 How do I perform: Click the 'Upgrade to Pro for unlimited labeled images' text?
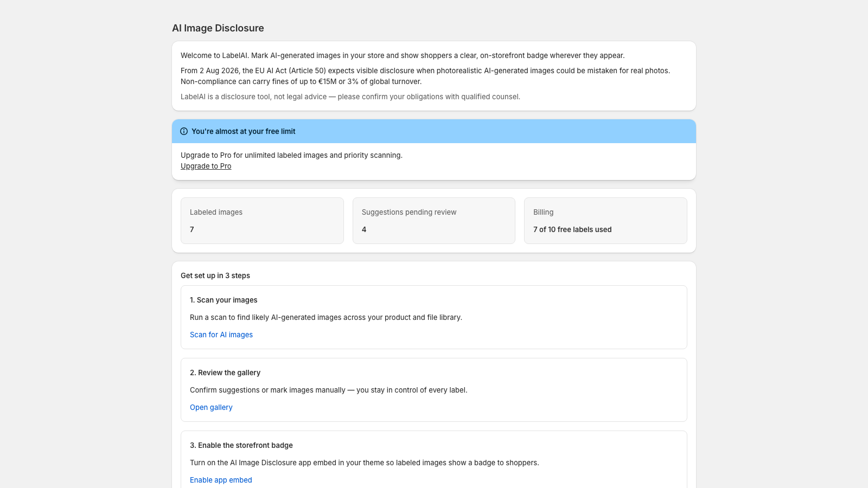click(291, 155)
